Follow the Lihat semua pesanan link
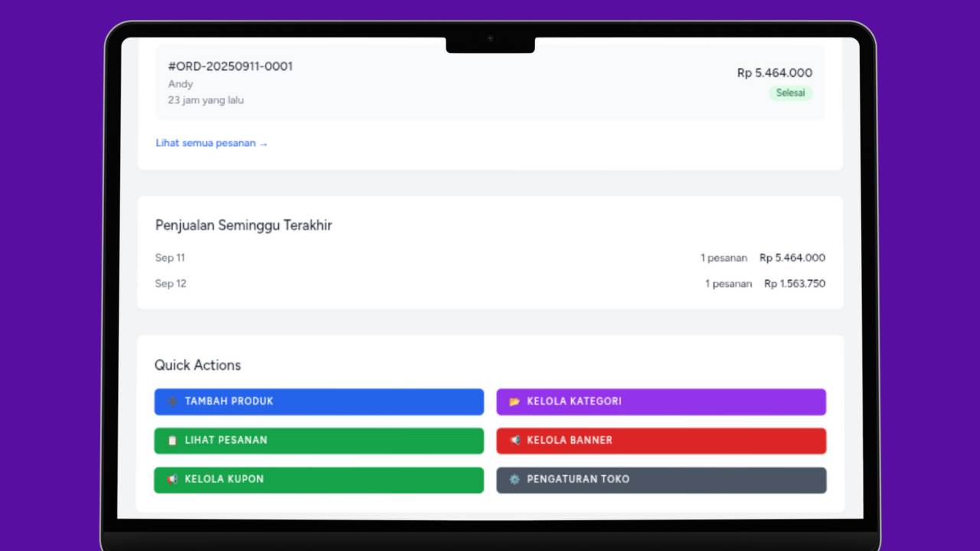This screenshot has width=980, height=551. 212,143
